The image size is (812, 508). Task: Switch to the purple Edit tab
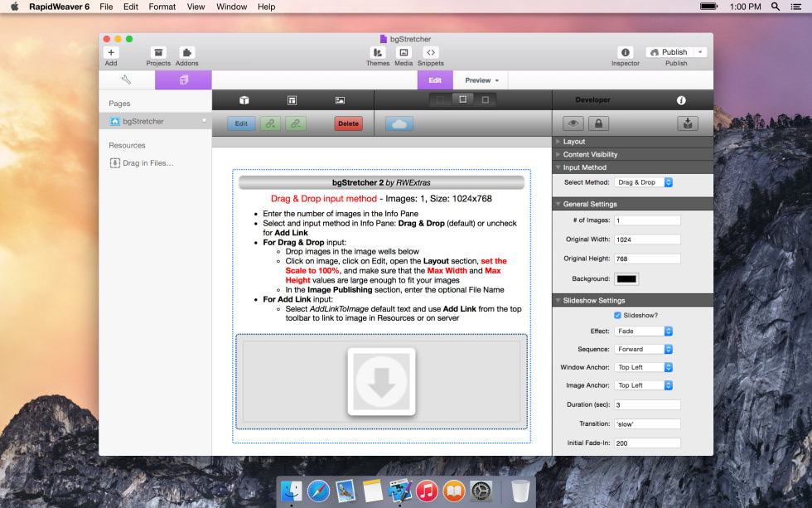[435, 80]
